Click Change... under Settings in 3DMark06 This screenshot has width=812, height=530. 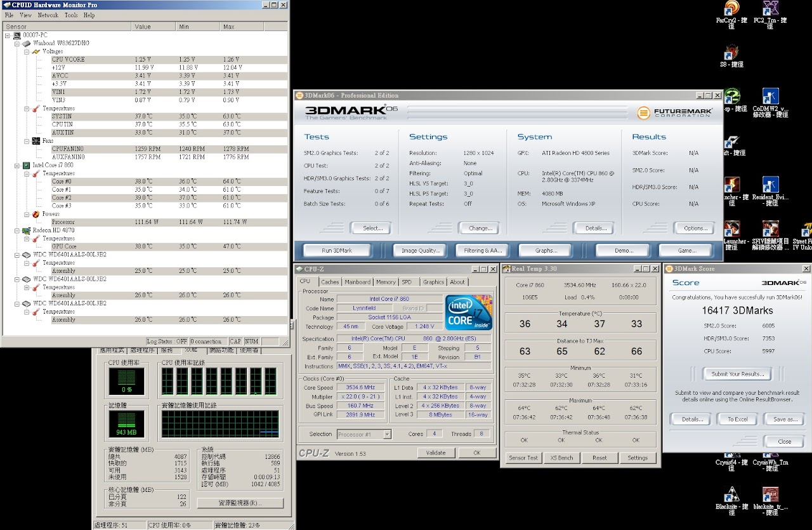click(480, 228)
